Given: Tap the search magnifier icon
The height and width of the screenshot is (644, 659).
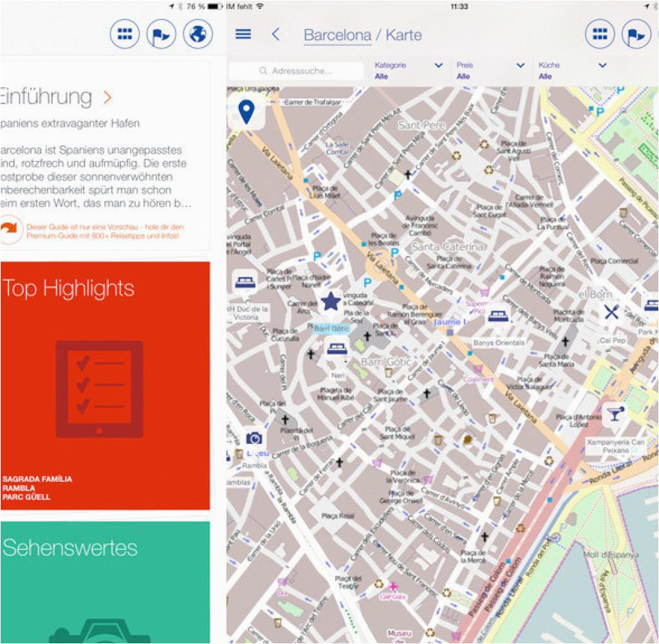Looking at the screenshot, I should 263,71.
